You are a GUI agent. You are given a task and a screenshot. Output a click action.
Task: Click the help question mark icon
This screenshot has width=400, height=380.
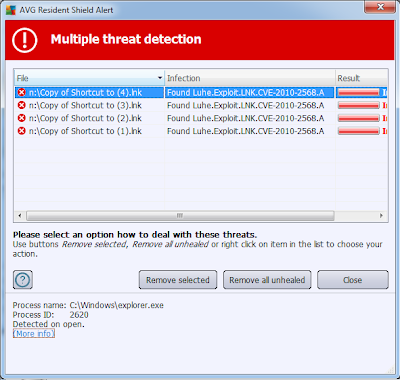pos(23,280)
